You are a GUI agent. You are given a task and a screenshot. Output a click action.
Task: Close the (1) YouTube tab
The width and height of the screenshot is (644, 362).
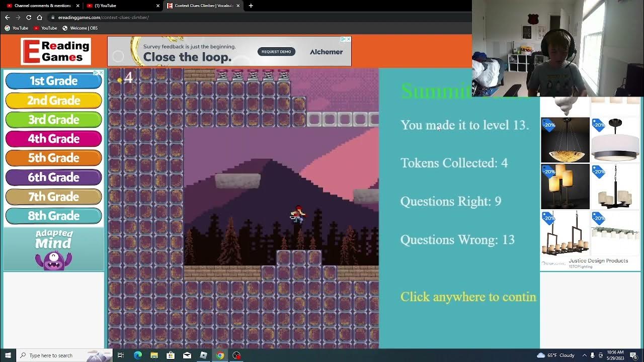click(158, 6)
